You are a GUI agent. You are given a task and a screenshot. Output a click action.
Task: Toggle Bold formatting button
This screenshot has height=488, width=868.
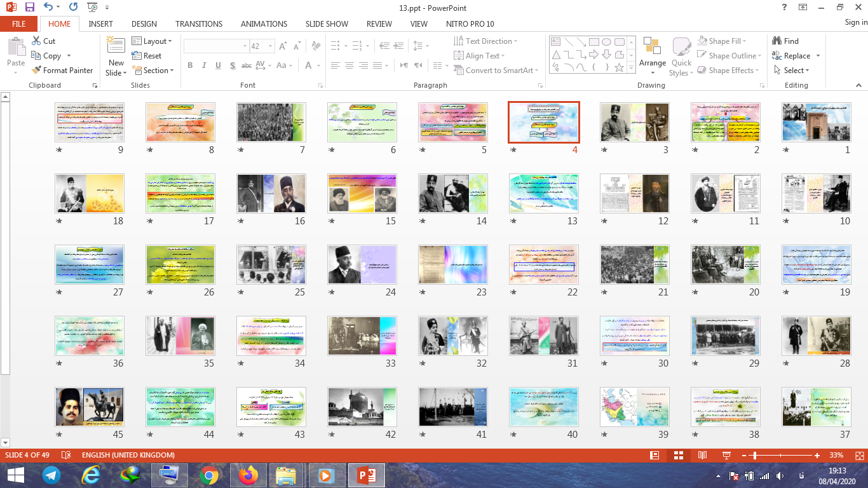190,65
